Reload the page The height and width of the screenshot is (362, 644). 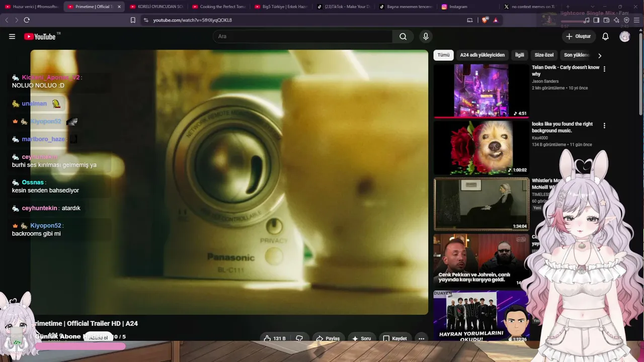click(27, 20)
